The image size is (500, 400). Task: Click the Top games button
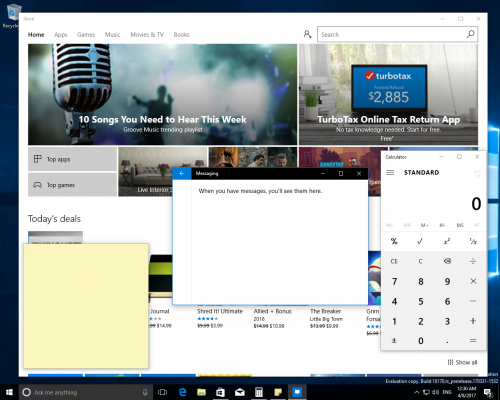tap(72, 185)
